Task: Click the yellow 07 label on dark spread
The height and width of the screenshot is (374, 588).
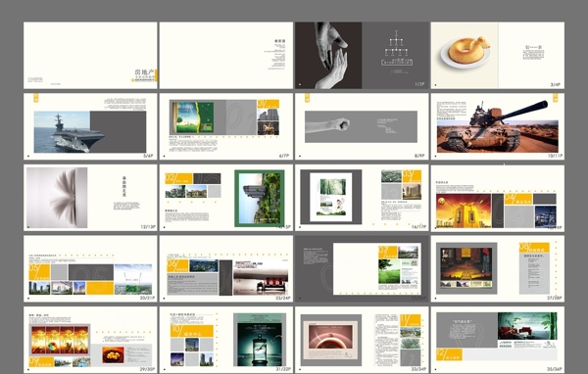Action: [x=388, y=252]
